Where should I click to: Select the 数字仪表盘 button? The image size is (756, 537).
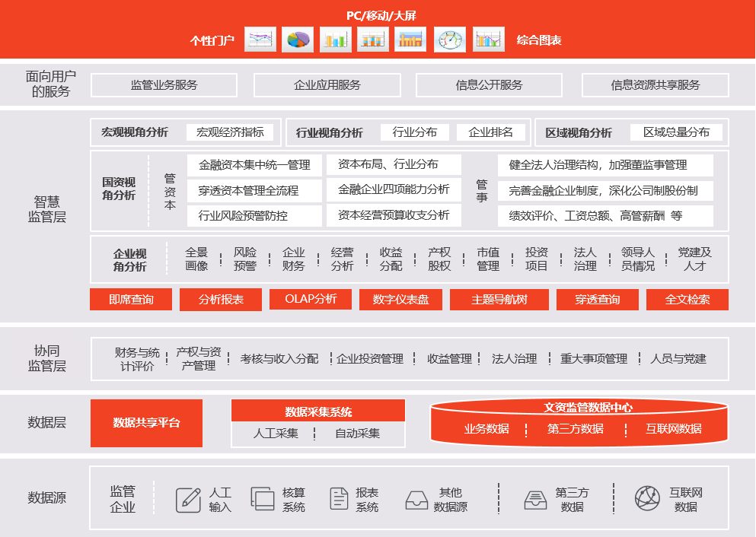click(400, 300)
